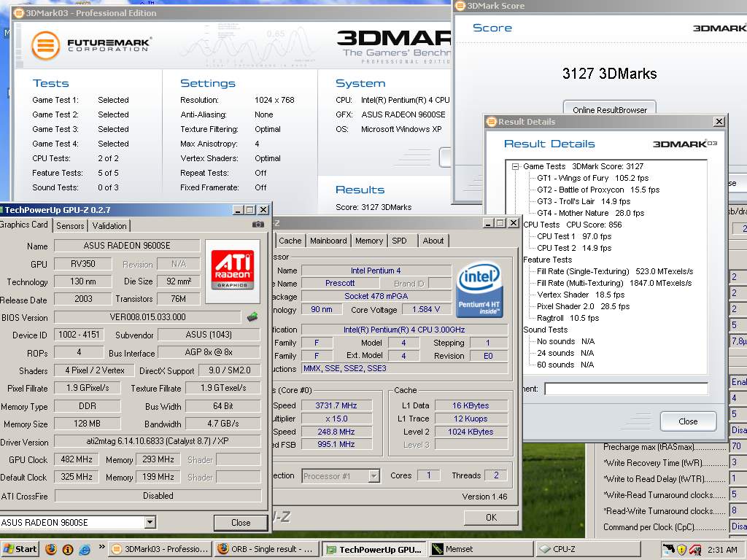Show hidden quick launch items chevron
Viewport: 747px width, 560px height.
(x=101, y=547)
